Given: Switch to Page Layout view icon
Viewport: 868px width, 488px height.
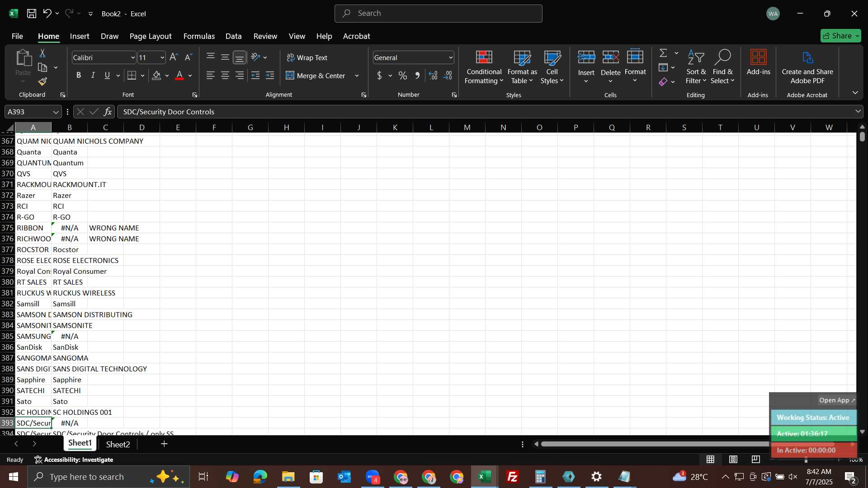Looking at the screenshot, I should [x=733, y=460].
